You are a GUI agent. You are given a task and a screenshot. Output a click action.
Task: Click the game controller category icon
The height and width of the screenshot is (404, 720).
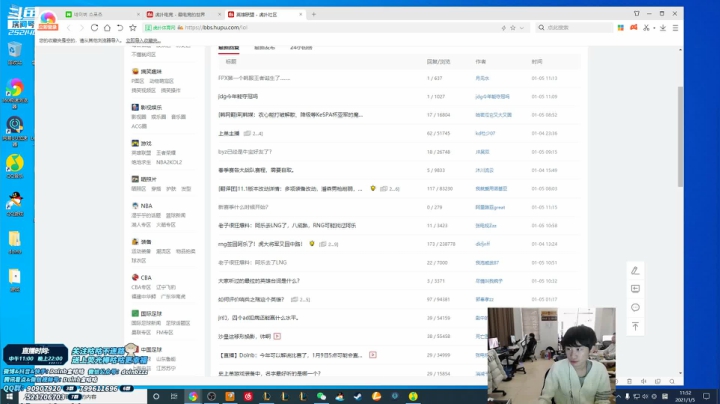point(135,143)
